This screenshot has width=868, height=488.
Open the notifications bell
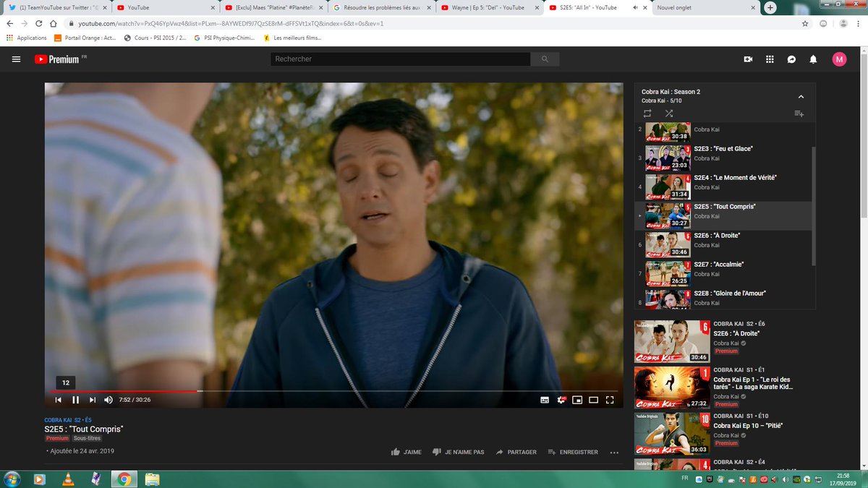[x=813, y=59]
